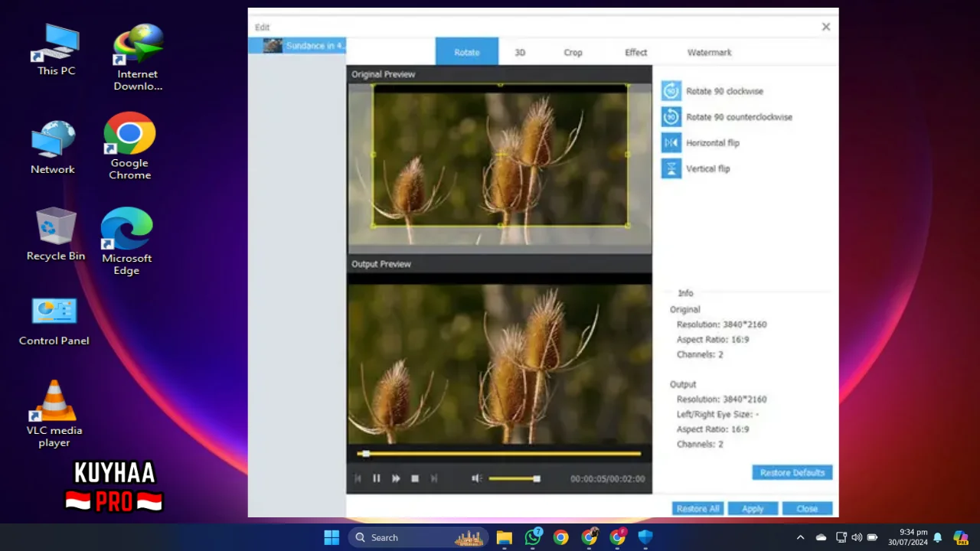Open WhatsApp from the taskbar

[x=533, y=537]
